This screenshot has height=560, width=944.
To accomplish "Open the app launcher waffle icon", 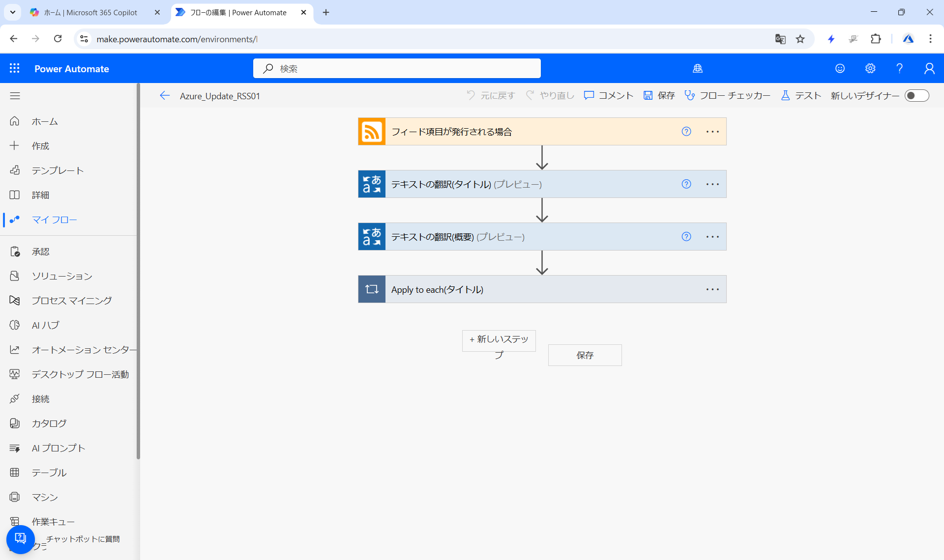I will tap(15, 68).
